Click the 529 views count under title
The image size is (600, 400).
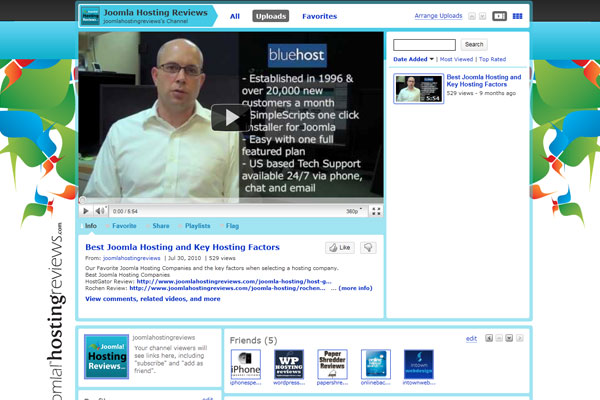pyautogui.click(x=222, y=258)
